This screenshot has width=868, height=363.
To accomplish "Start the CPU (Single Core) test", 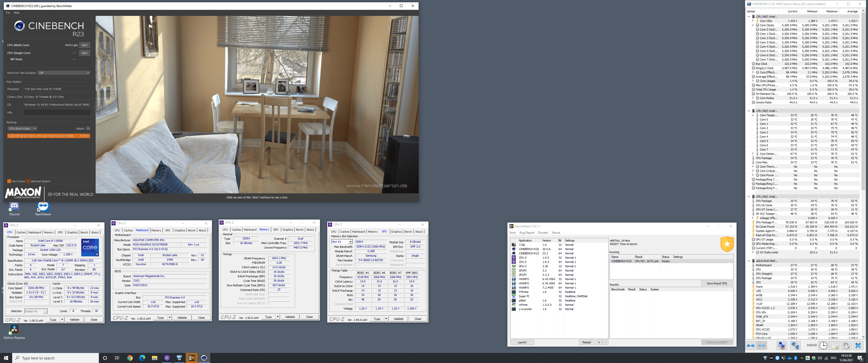I will point(85,53).
